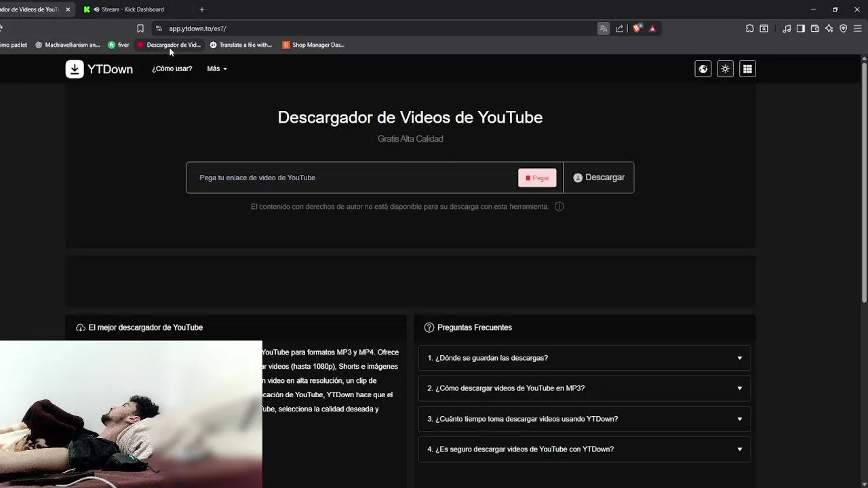Open the Translate a file with... bookmark
868x488 pixels.
pos(241,45)
